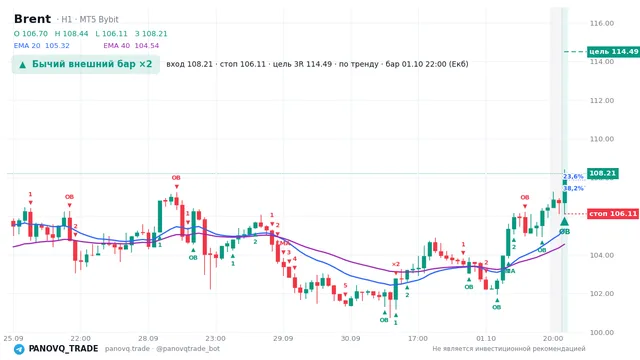Click the close value З 108.21

point(151,33)
